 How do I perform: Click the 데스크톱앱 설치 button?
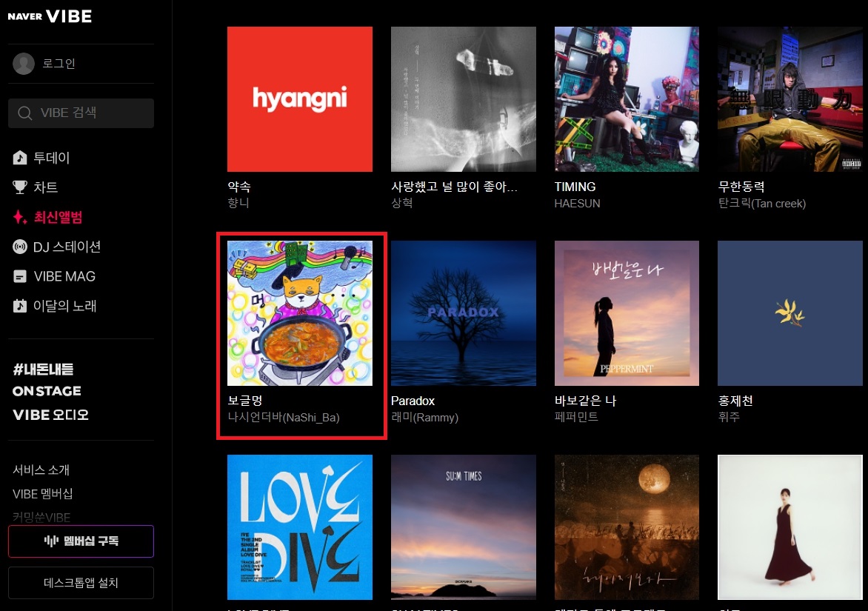[x=81, y=583]
